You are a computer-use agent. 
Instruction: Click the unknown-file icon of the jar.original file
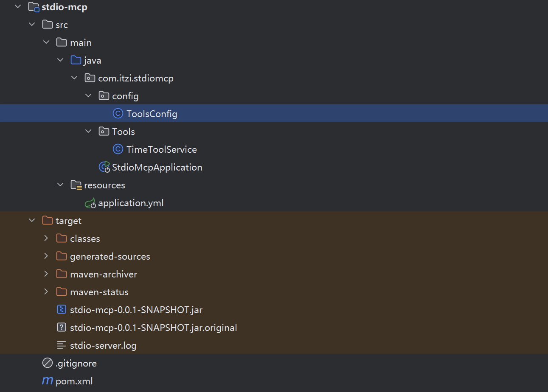click(x=62, y=328)
